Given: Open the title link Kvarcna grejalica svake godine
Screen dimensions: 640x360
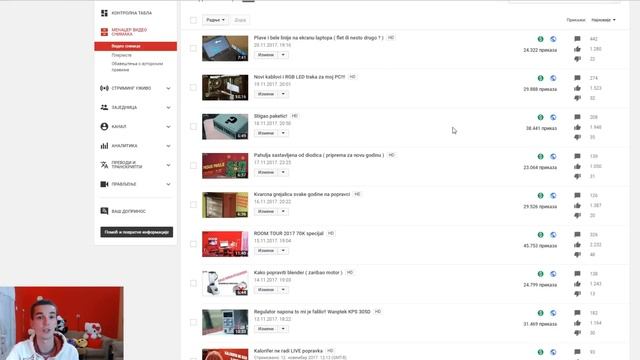Looking at the screenshot, I should [x=302, y=194].
